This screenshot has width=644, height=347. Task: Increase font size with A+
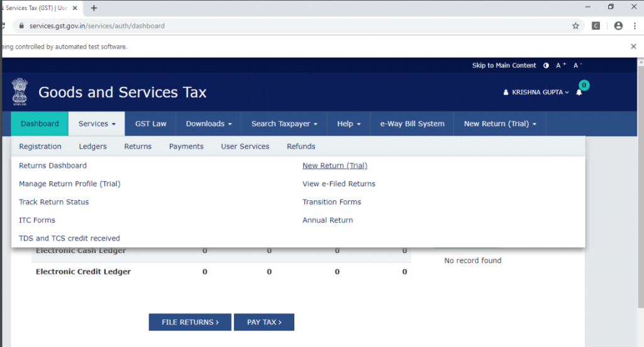560,65
